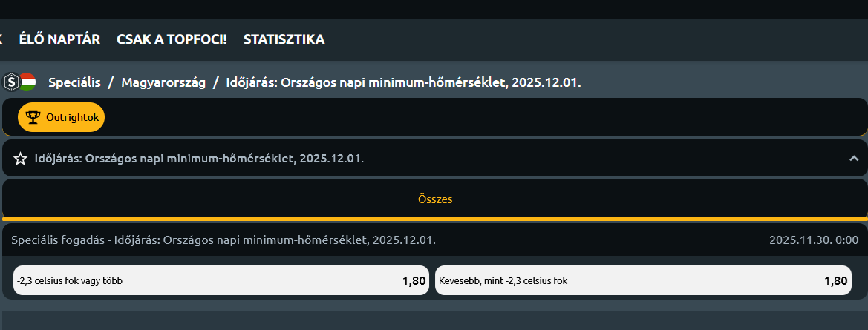This screenshot has width=868, height=330.
Task: Select the Összes tab
Action: (x=435, y=199)
